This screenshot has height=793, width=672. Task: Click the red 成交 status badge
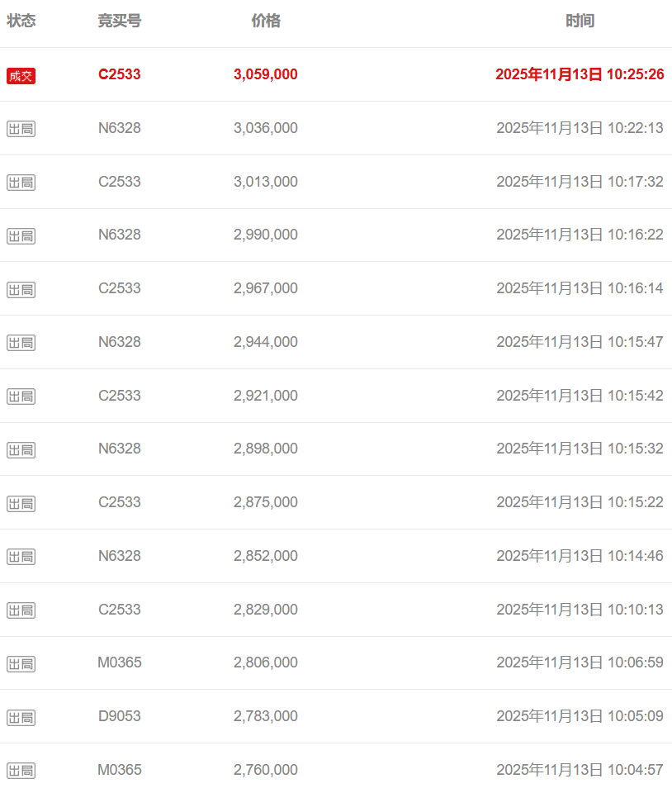(21, 76)
